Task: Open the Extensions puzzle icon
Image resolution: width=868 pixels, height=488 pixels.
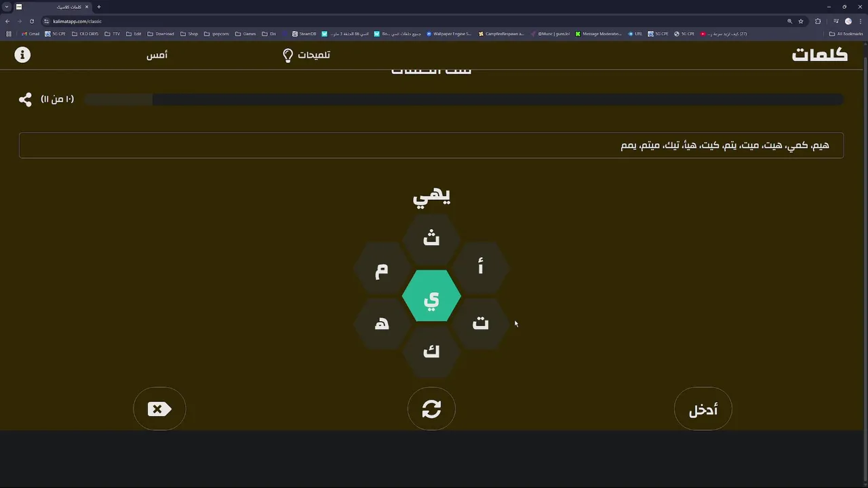Action: [x=818, y=21]
